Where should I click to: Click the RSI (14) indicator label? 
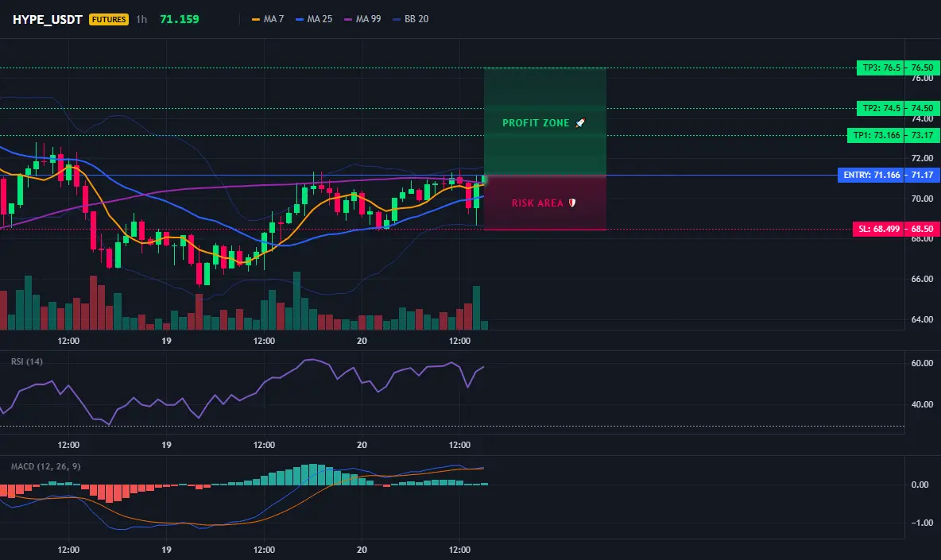coord(27,361)
